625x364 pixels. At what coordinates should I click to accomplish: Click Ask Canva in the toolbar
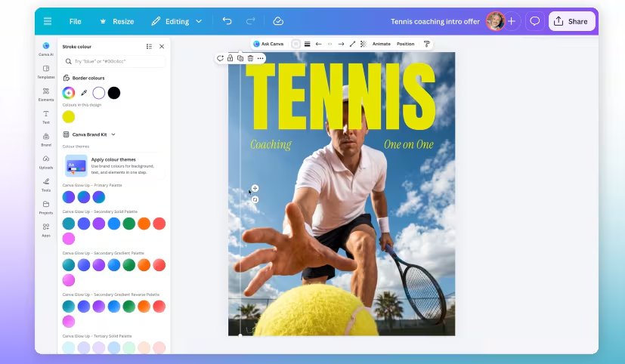(268, 44)
